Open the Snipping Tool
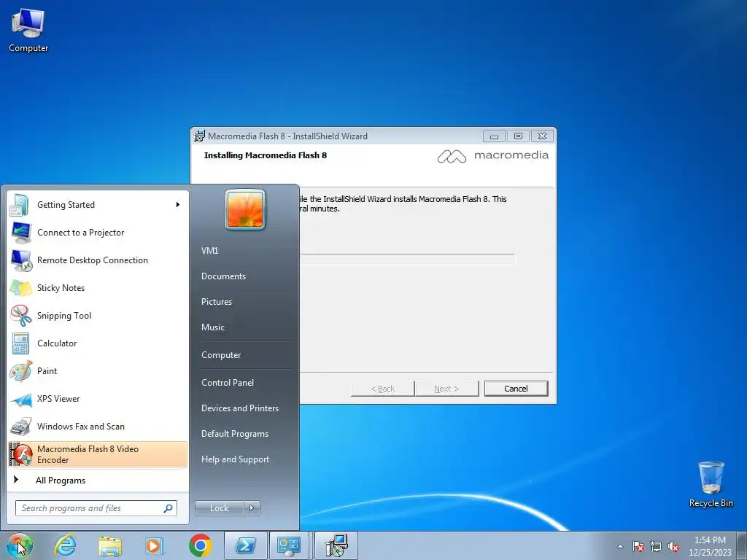 (98, 315)
